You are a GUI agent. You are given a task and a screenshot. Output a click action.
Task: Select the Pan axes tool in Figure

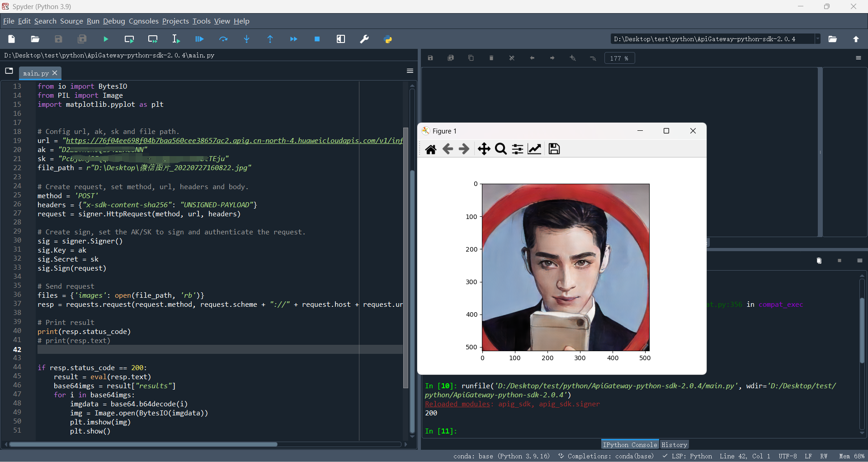[x=484, y=149]
